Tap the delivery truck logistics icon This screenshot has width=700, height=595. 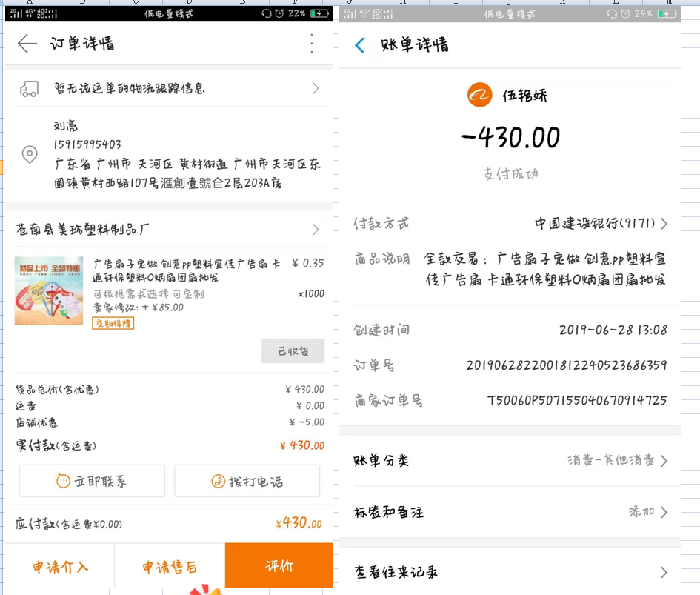(x=29, y=89)
